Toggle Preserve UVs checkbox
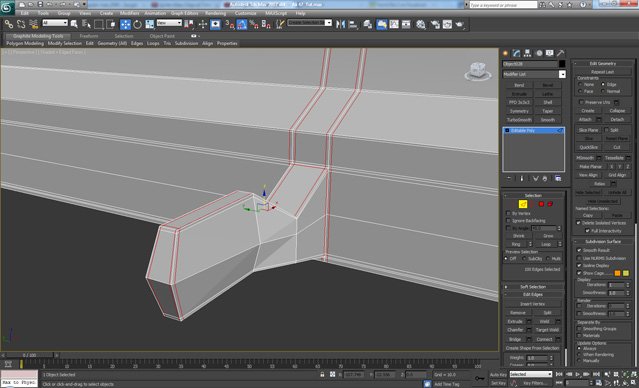This screenshot has height=388, width=639. [581, 102]
